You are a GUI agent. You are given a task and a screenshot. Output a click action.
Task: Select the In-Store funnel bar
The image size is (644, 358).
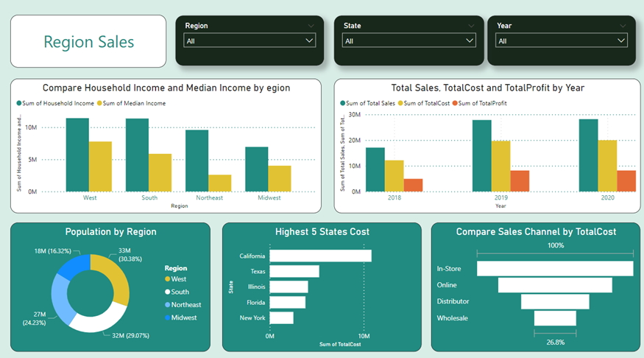(x=555, y=269)
